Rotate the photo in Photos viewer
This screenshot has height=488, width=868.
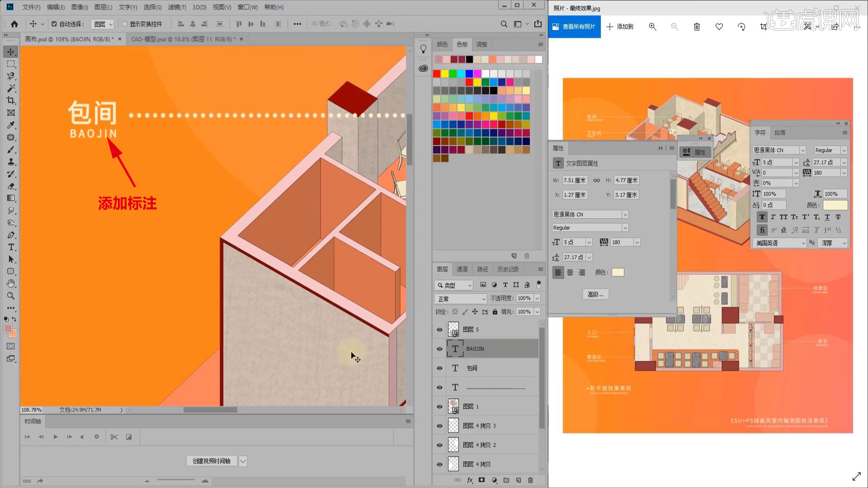[x=741, y=27]
